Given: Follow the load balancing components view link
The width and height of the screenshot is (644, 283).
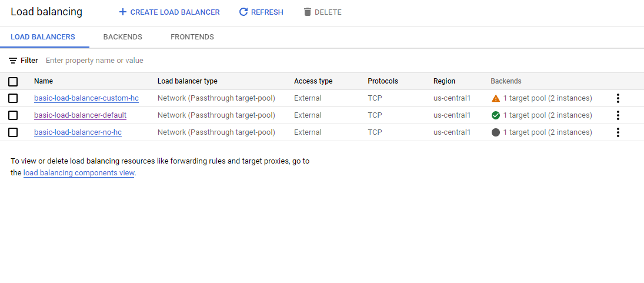Looking at the screenshot, I should coord(79,173).
